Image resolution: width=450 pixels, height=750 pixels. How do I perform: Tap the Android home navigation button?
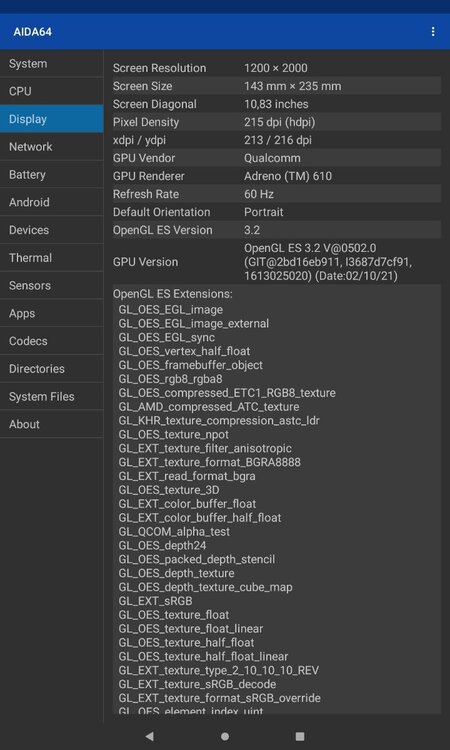(x=225, y=736)
